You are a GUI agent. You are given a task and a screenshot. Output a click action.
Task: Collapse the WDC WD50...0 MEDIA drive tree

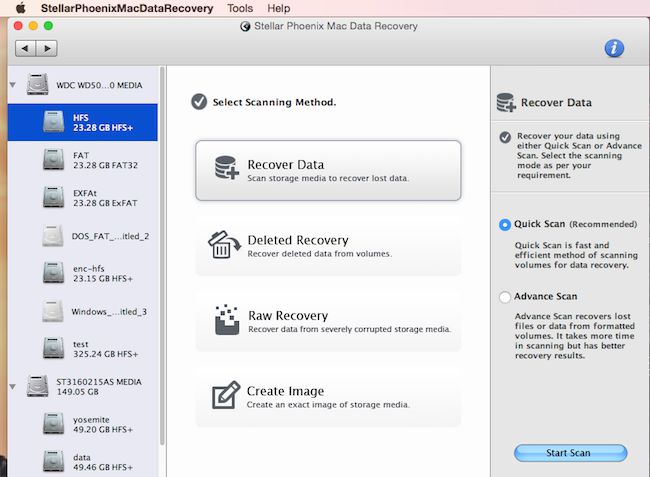point(13,85)
